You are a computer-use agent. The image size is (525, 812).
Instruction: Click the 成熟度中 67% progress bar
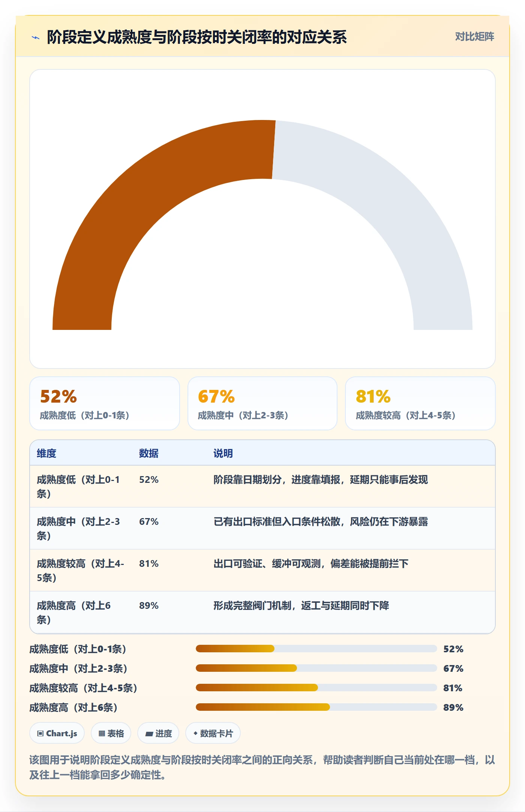tap(316, 668)
